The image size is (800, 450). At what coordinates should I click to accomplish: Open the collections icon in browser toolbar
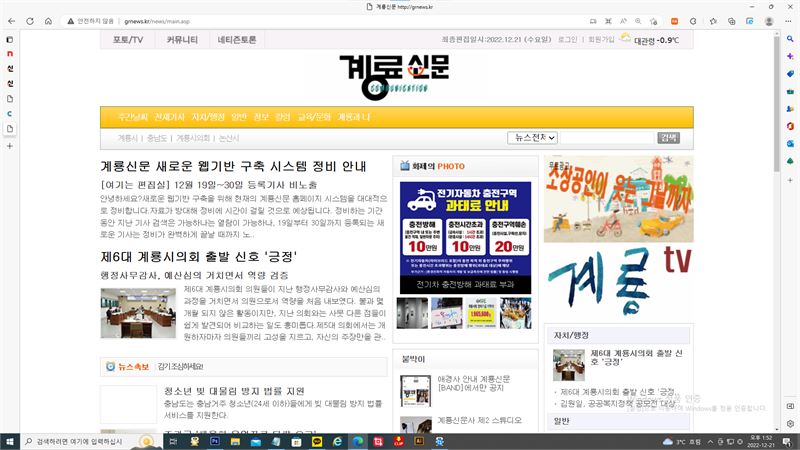click(732, 21)
